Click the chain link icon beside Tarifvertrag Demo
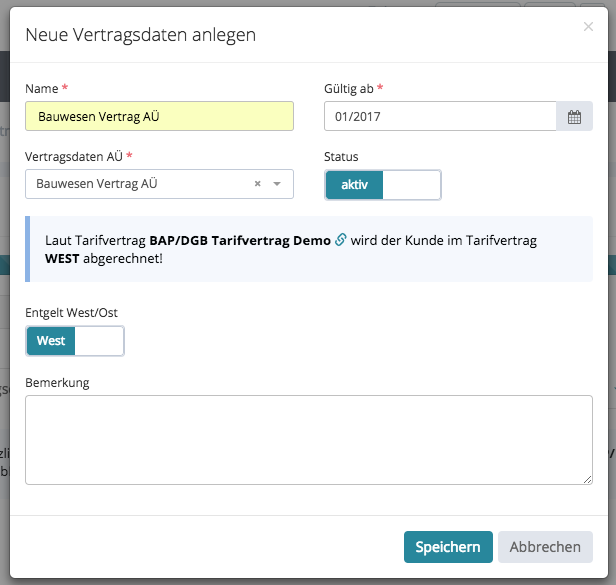Image resolution: width=616 pixels, height=585 pixels. click(340, 240)
